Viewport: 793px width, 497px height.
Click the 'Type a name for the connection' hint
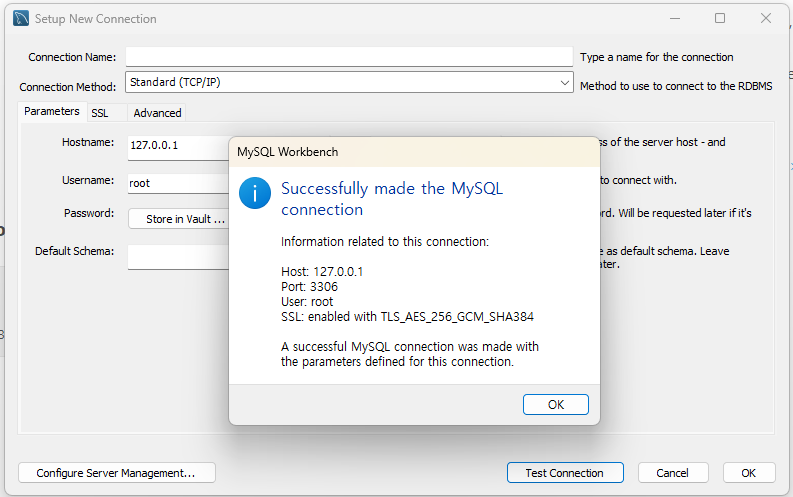coord(656,57)
